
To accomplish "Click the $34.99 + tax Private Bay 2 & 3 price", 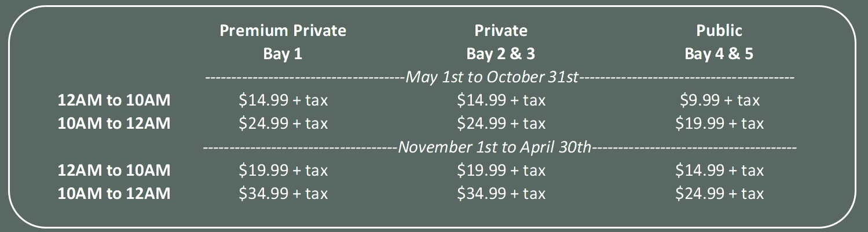I will pyautogui.click(x=501, y=194).
